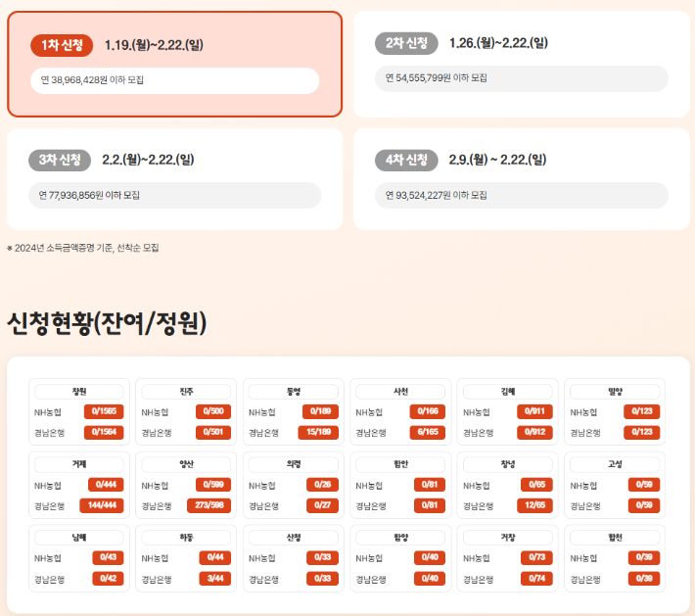Select the 2차 신청 application round card

tap(521, 65)
